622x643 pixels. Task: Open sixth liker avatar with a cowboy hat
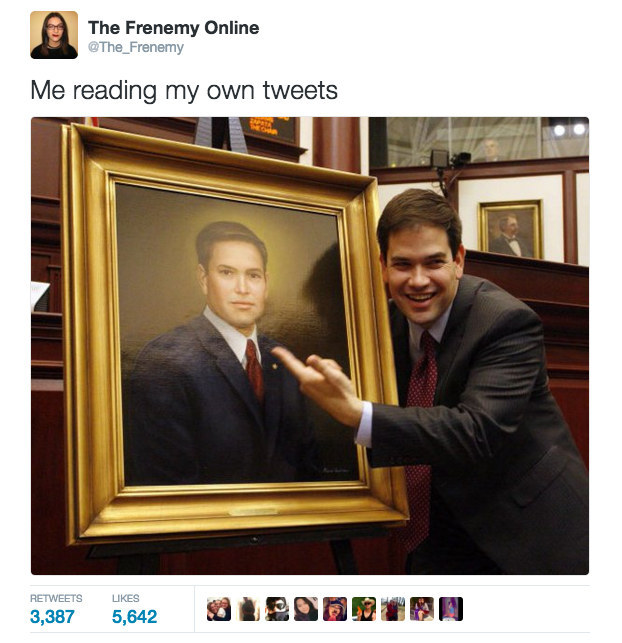(x=364, y=609)
